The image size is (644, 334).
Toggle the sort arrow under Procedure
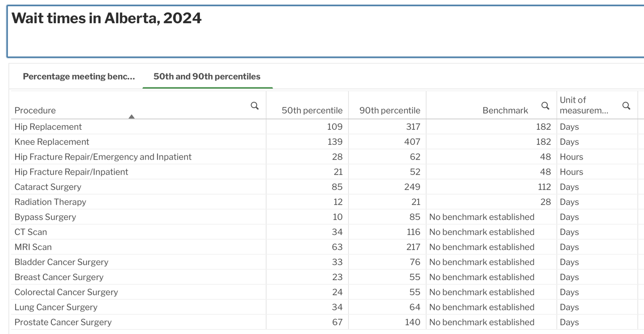[131, 117]
